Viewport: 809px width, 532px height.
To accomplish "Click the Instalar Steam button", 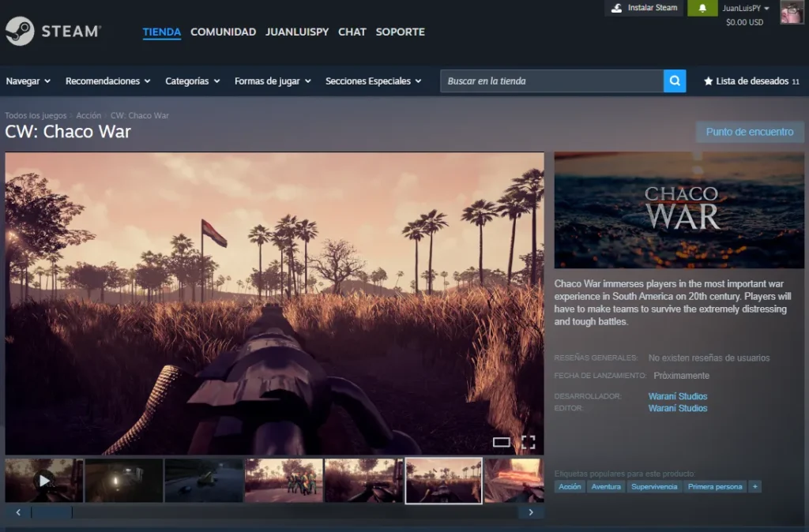I will pos(643,8).
